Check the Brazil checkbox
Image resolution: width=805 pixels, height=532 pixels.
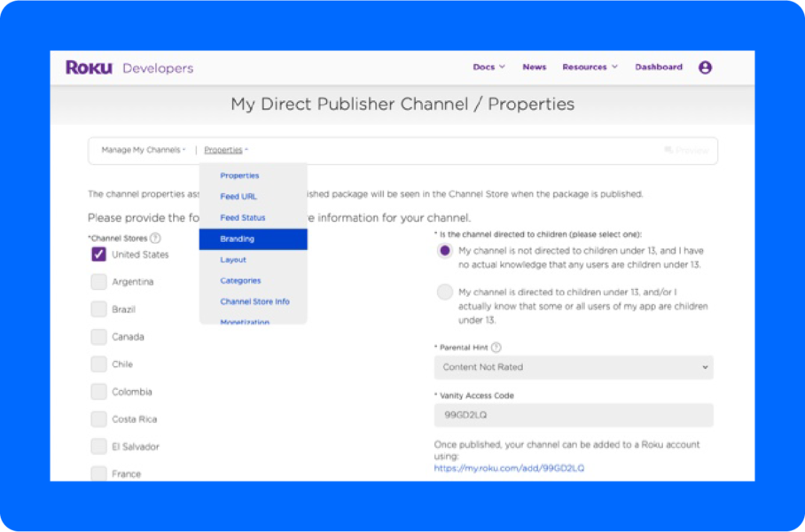(x=98, y=309)
